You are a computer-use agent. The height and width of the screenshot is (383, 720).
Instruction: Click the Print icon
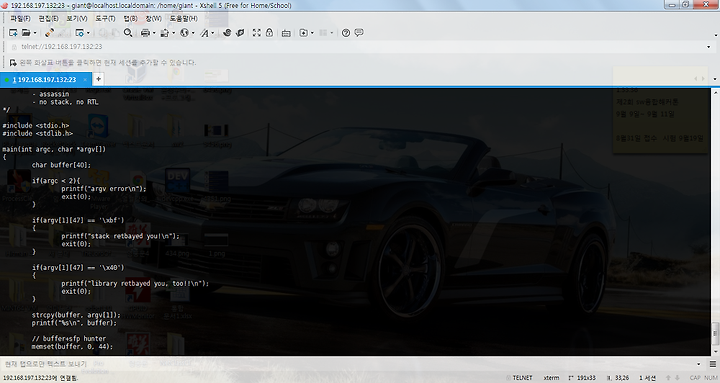[x=146, y=33]
